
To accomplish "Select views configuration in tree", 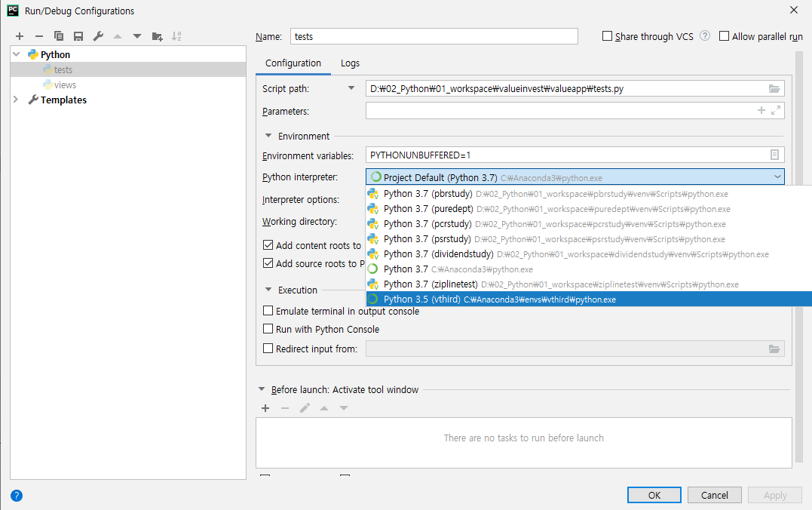I will pyautogui.click(x=128, y=84).
